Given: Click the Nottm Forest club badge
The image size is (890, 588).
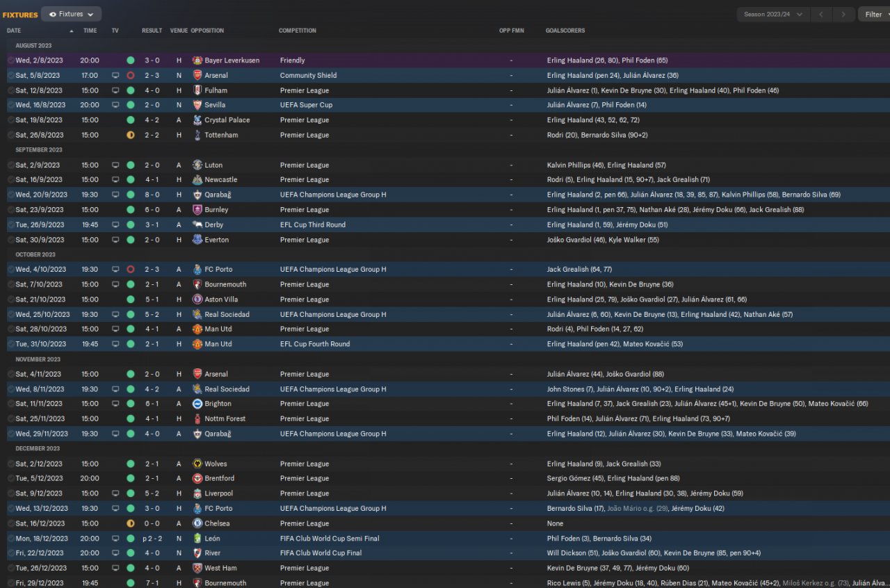Looking at the screenshot, I should pos(197,418).
